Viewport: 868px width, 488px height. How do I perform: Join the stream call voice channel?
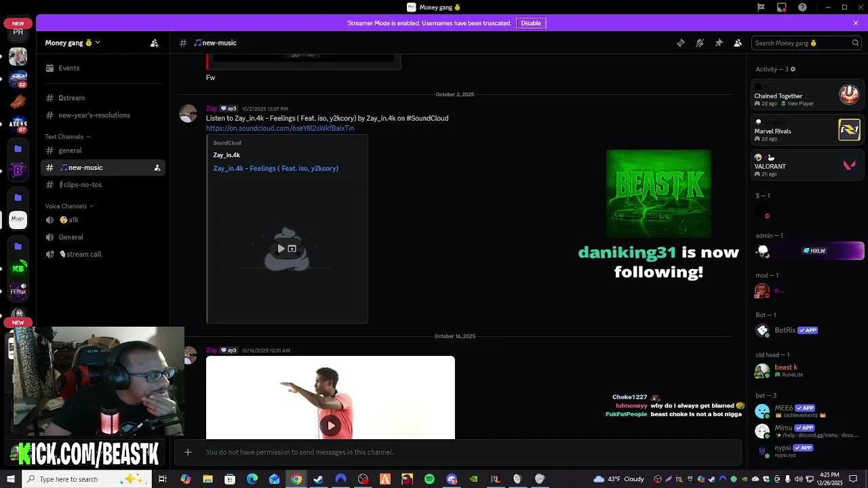(x=102, y=254)
